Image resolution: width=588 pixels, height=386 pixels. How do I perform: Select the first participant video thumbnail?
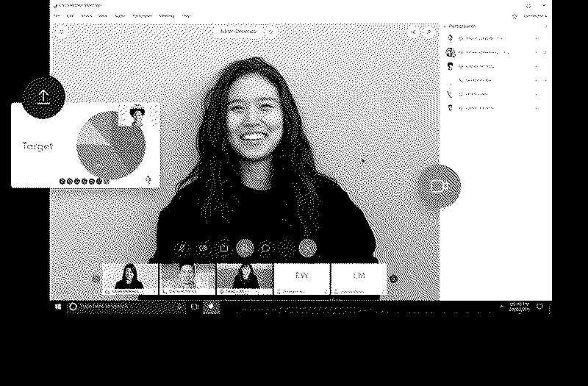(130, 278)
